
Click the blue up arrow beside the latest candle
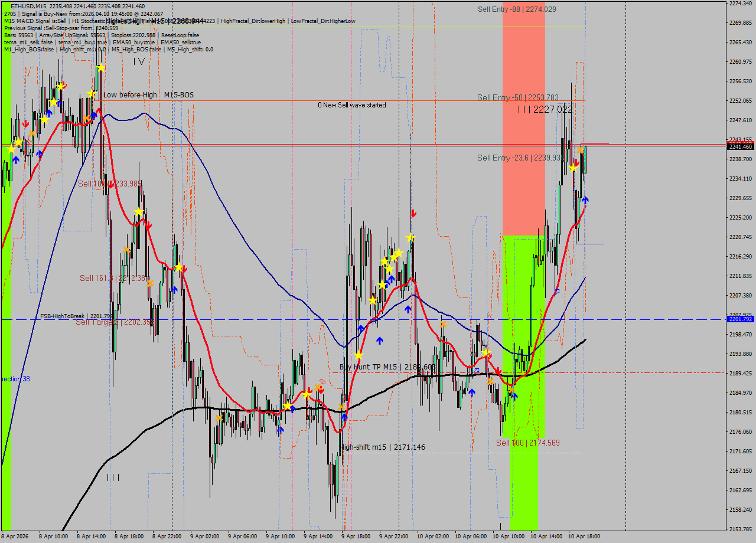coord(585,200)
